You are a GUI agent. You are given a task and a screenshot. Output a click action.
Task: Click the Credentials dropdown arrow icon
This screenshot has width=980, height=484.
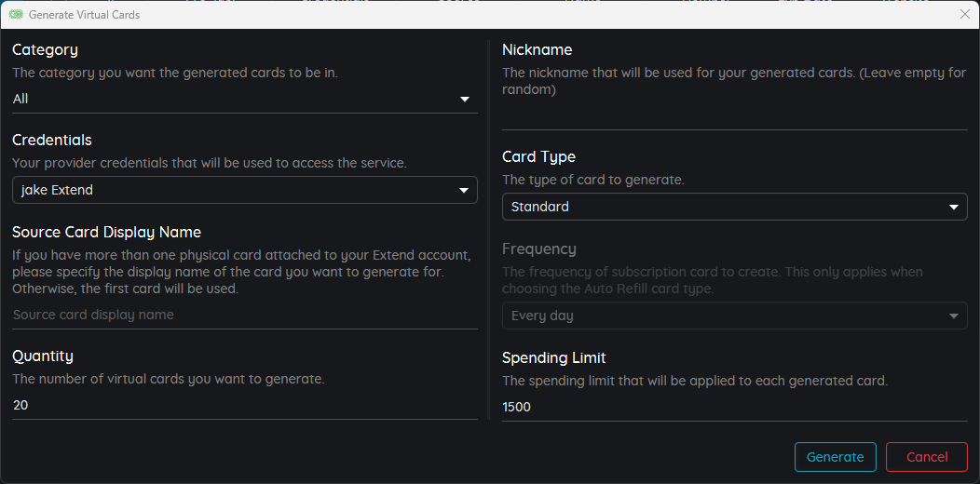click(x=464, y=191)
